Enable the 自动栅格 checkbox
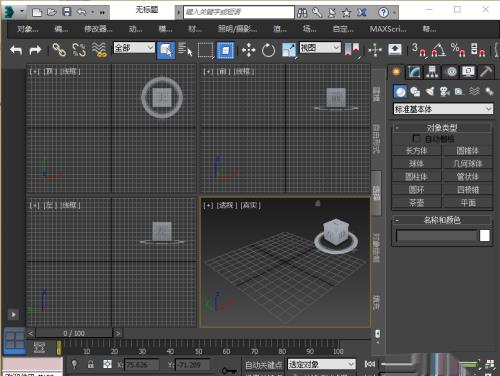Viewport: 500px width, 376px height. [x=416, y=138]
